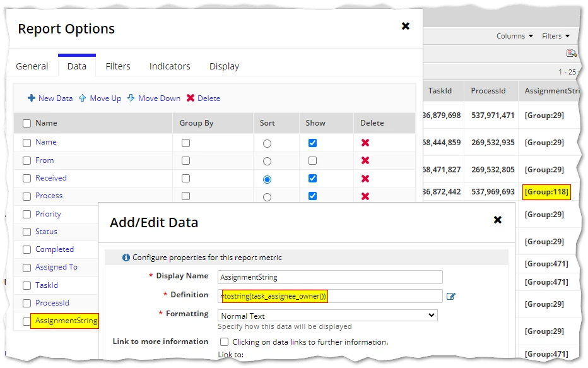588x368 pixels.
Task: Click the Definition expression field
Action: (330, 296)
